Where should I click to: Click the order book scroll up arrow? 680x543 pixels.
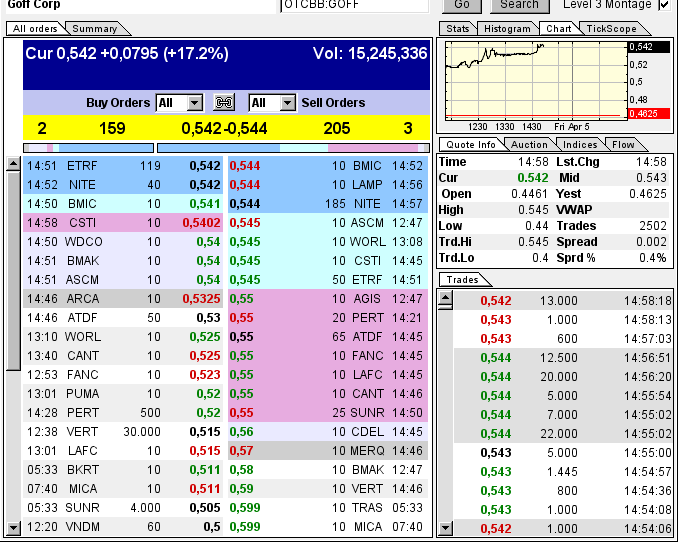(13, 164)
